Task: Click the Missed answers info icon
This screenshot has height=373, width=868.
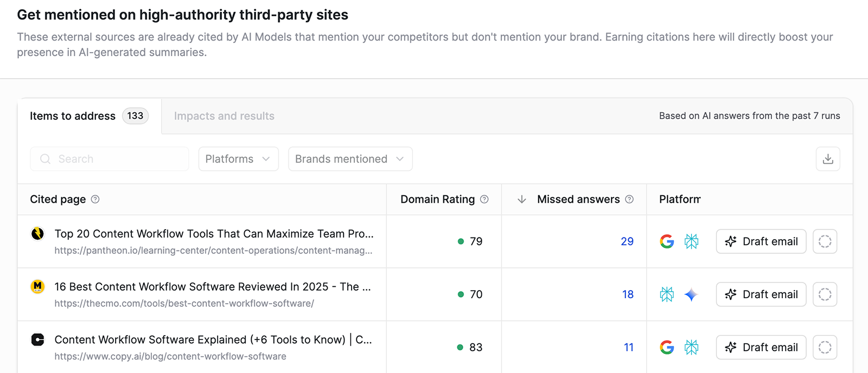Action: (629, 200)
